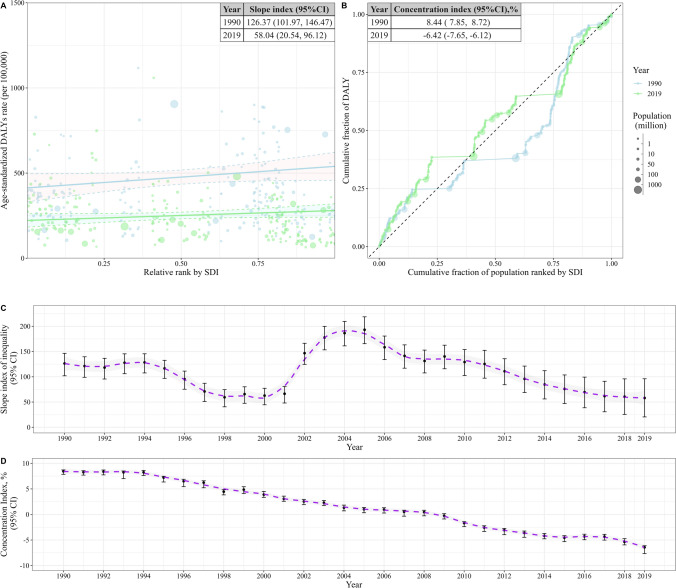
Task: Click the "2010" tick on panel D x-axis
Action: [x=464, y=576]
